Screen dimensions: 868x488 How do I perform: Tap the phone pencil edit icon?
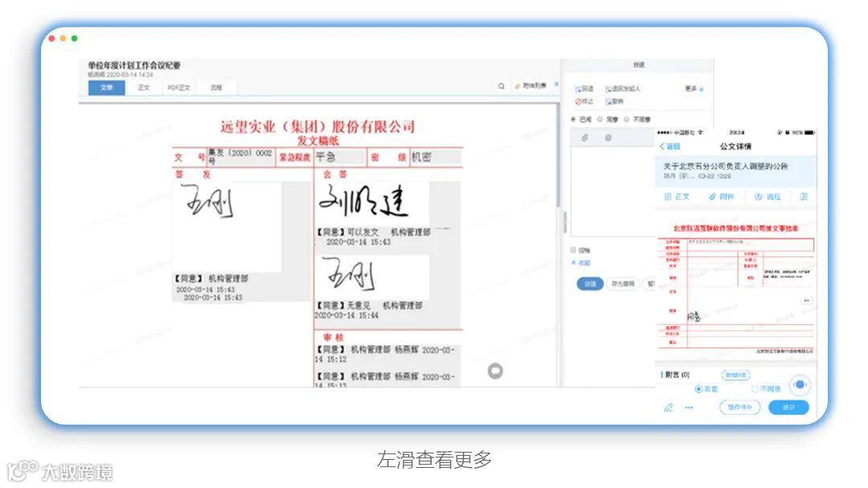coord(669,408)
